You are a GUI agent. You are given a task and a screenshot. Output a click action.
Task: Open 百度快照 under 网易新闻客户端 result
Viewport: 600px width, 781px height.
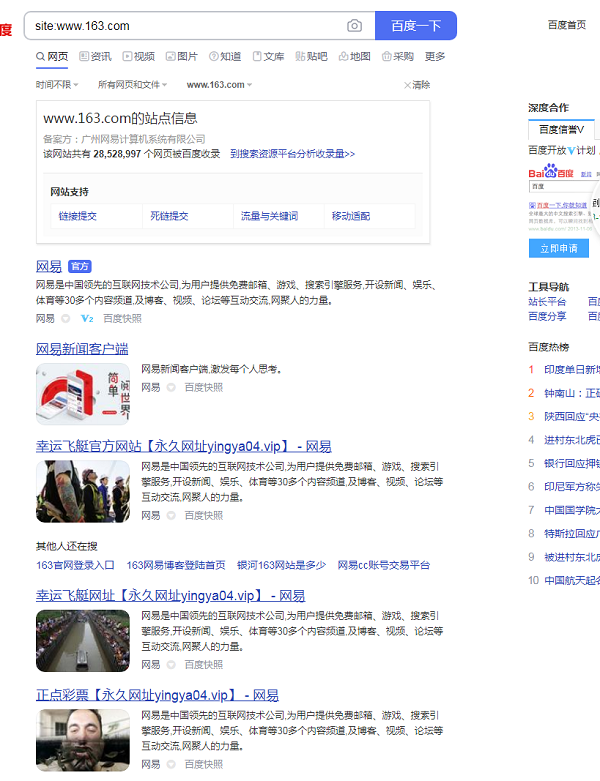click(204, 387)
